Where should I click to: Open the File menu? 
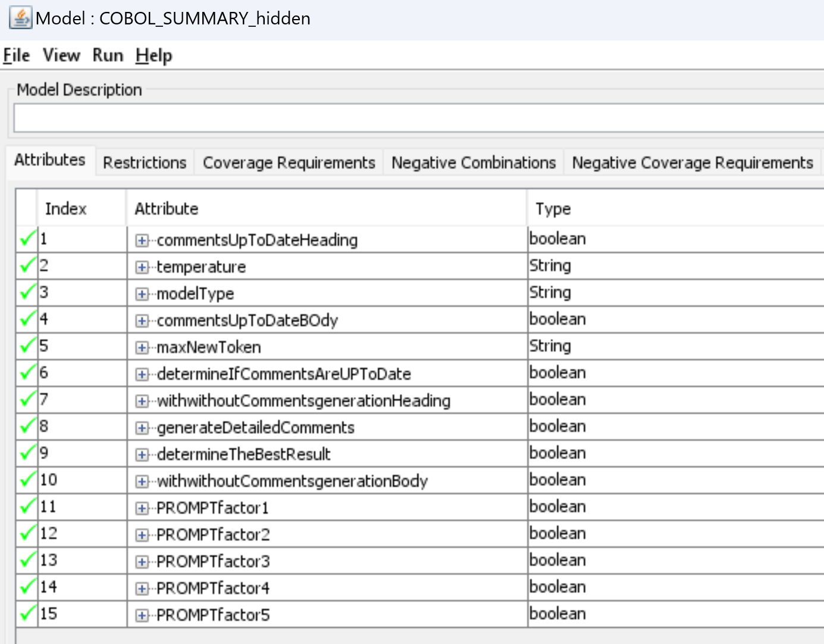(17, 55)
